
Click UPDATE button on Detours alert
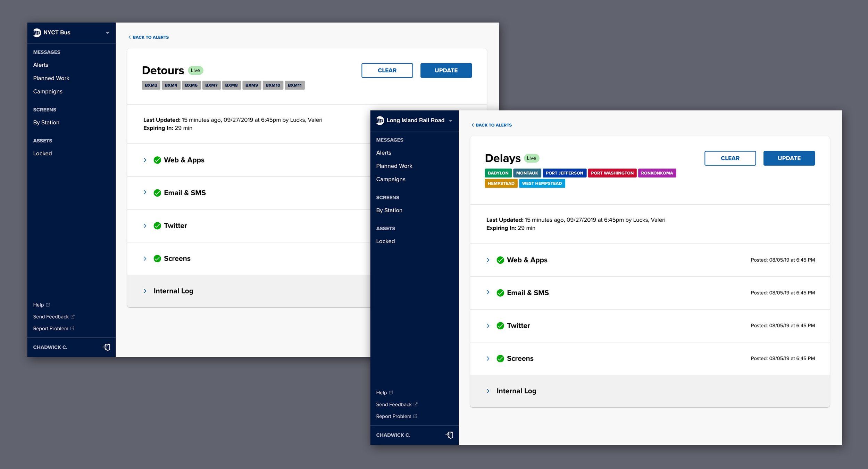coord(446,71)
